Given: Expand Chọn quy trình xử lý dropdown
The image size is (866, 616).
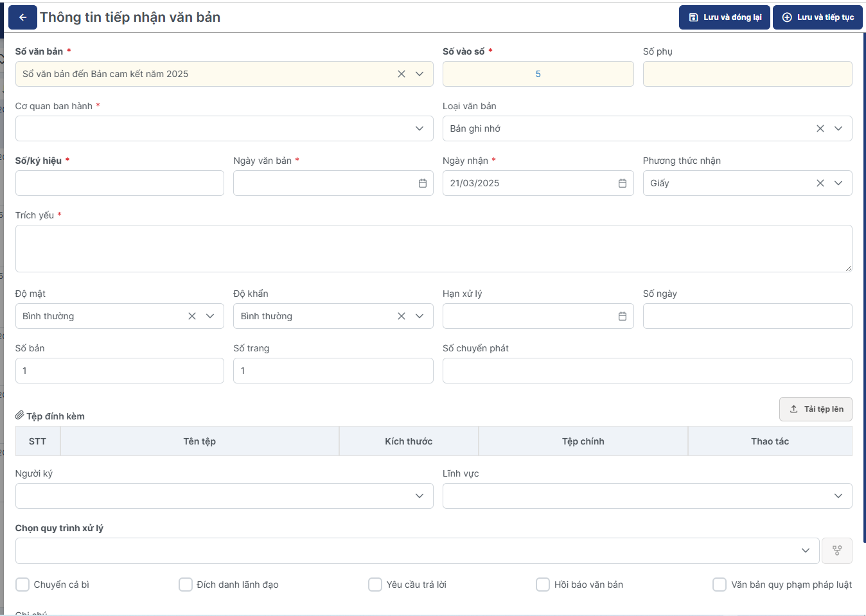Looking at the screenshot, I should pos(806,550).
